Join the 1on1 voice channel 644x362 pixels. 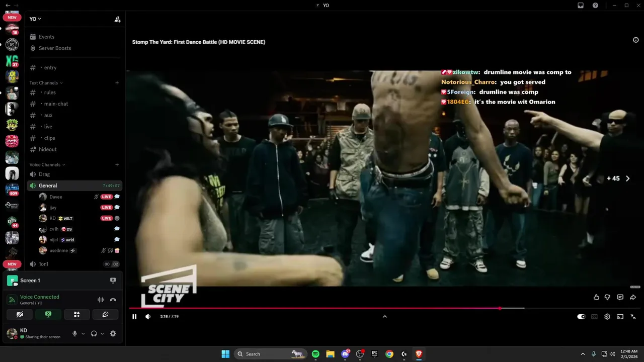(74, 264)
